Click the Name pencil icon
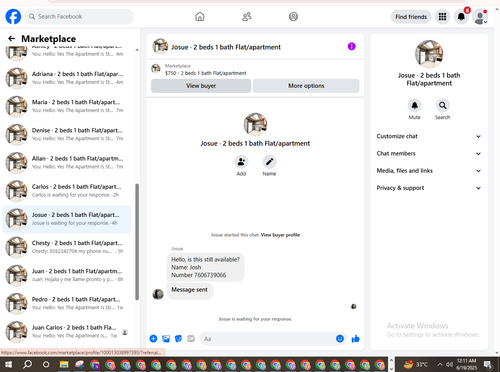Viewport: 500px width, 372px height. pos(269,162)
